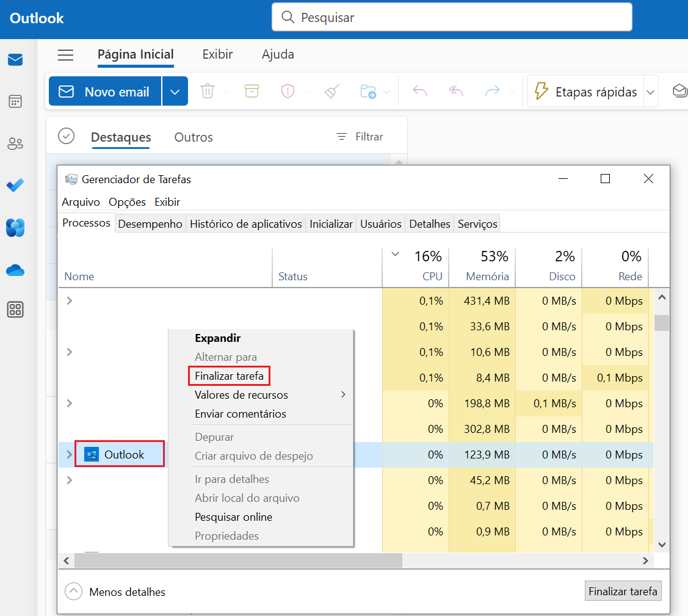Open the Report dropdown chevron
Viewport: 688px width, 616px height.
pos(306,92)
